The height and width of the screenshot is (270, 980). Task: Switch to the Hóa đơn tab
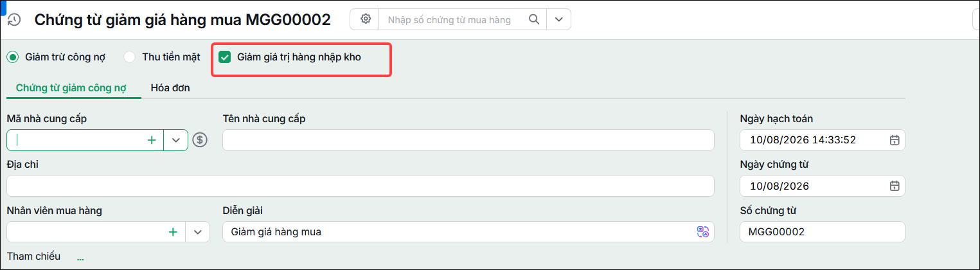tap(170, 87)
